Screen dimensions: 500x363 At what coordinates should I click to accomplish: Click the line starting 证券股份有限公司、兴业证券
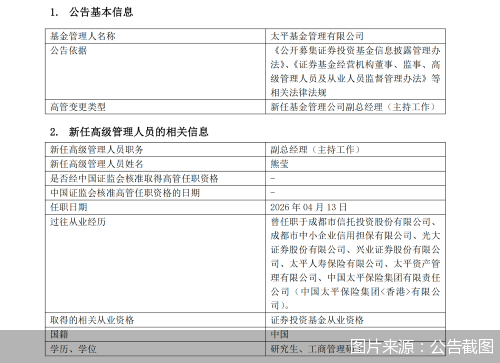tap(355, 250)
